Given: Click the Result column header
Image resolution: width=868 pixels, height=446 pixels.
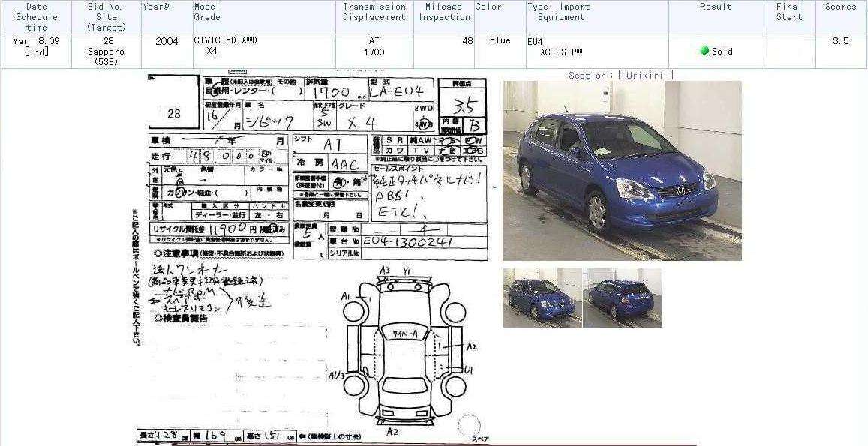Looking at the screenshot, I should point(716,17).
